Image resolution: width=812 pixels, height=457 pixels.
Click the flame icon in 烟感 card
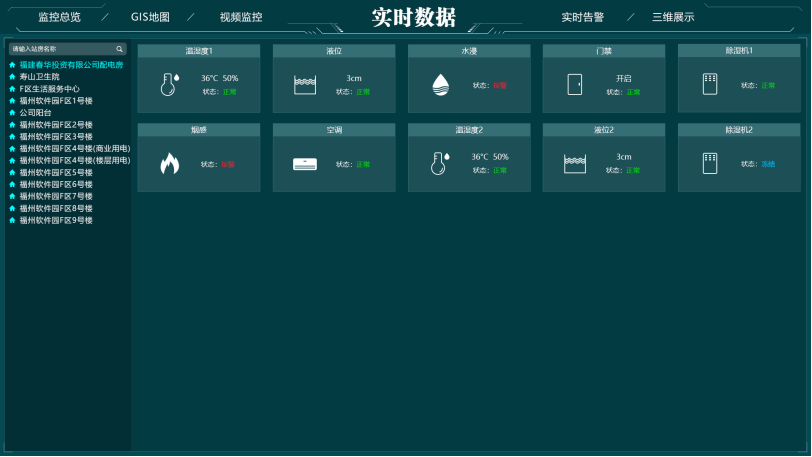169,164
